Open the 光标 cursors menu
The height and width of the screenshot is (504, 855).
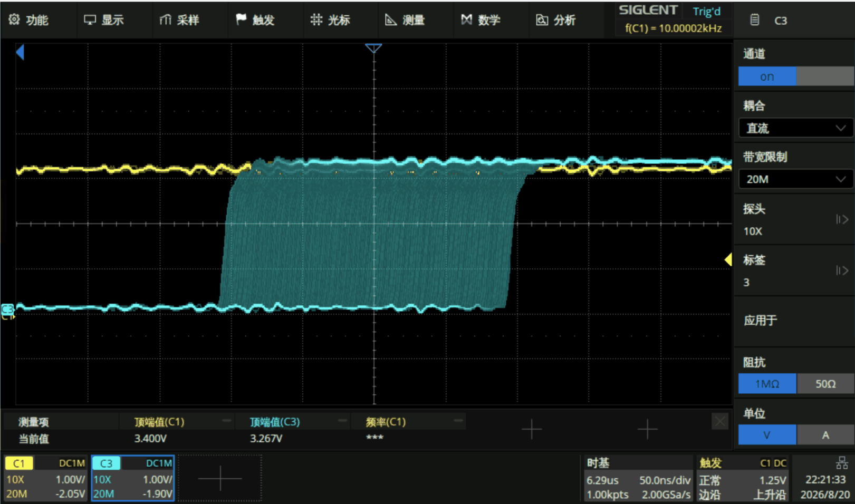(x=330, y=20)
